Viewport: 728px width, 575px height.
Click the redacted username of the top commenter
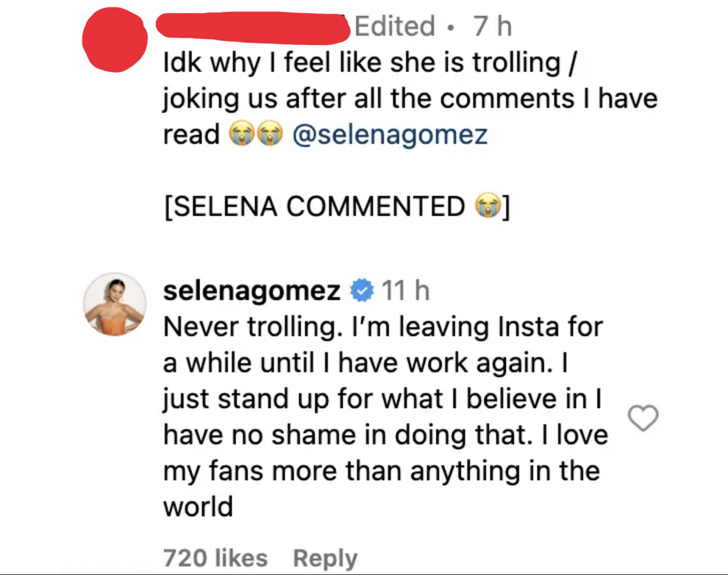coord(254,28)
